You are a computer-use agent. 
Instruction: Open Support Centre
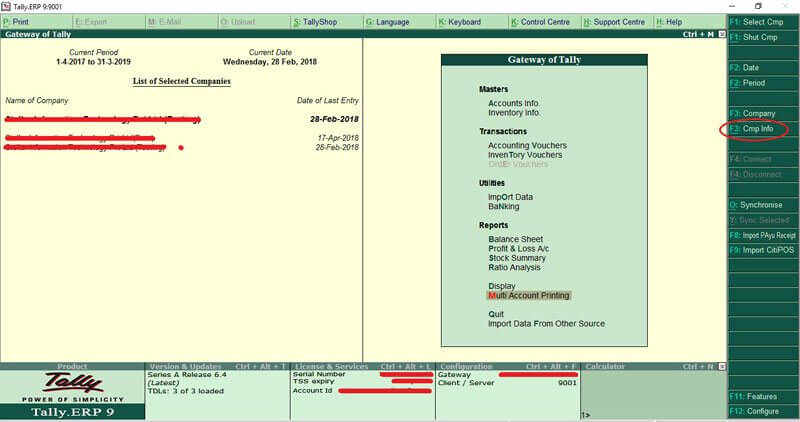click(617, 22)
